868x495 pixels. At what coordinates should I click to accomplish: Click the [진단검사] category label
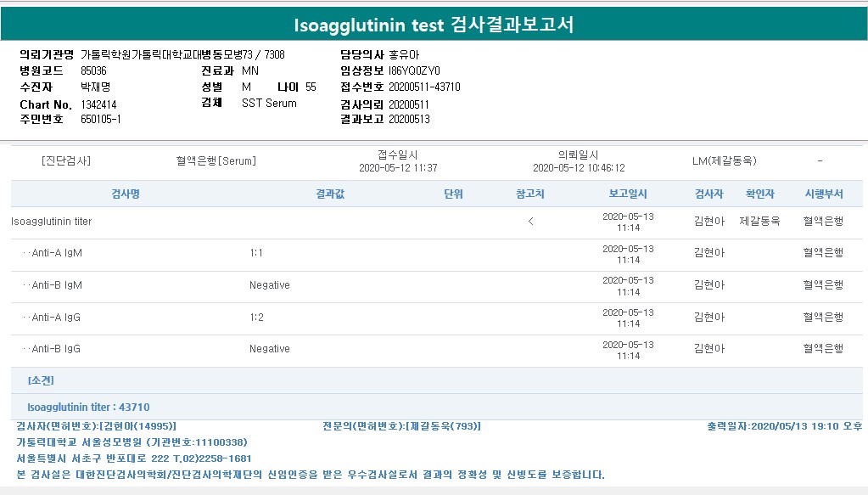pos(65,161)
